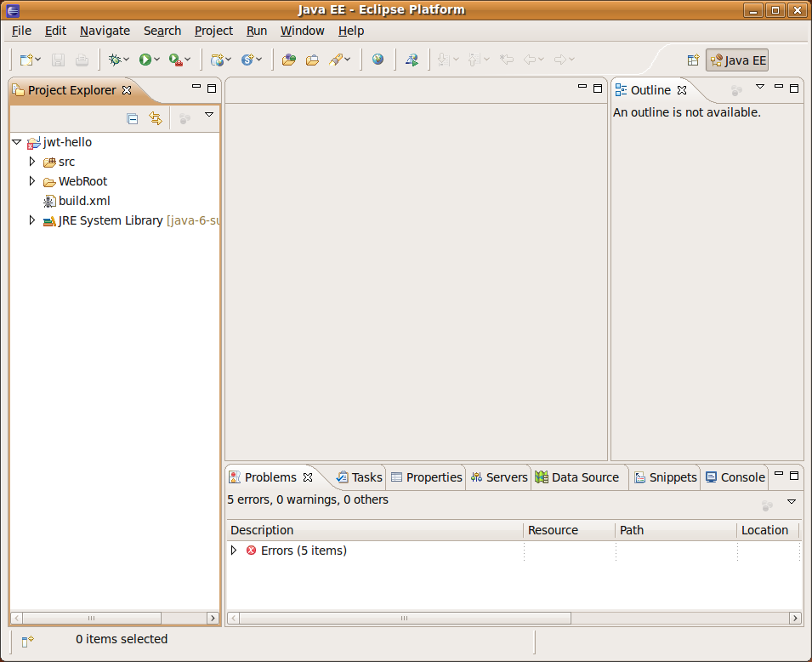Sort by the Description column header
The width and height of the screenshot is (812, 662).
pos(375,530)
